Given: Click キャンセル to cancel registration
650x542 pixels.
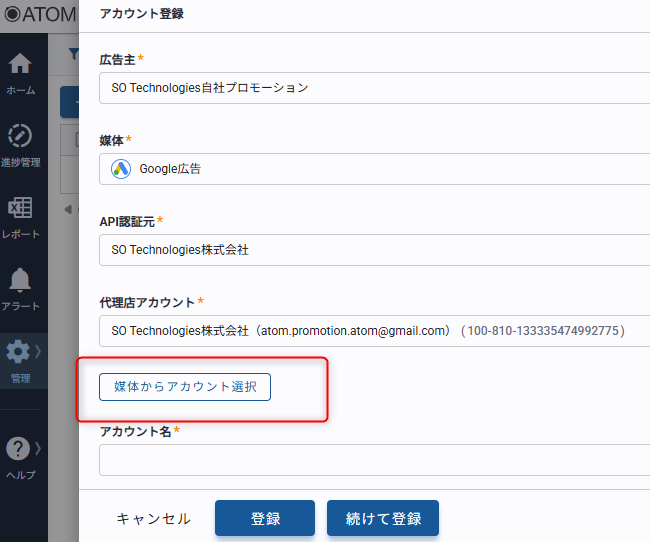Looking at the screenshot, I should pos(153,519).
